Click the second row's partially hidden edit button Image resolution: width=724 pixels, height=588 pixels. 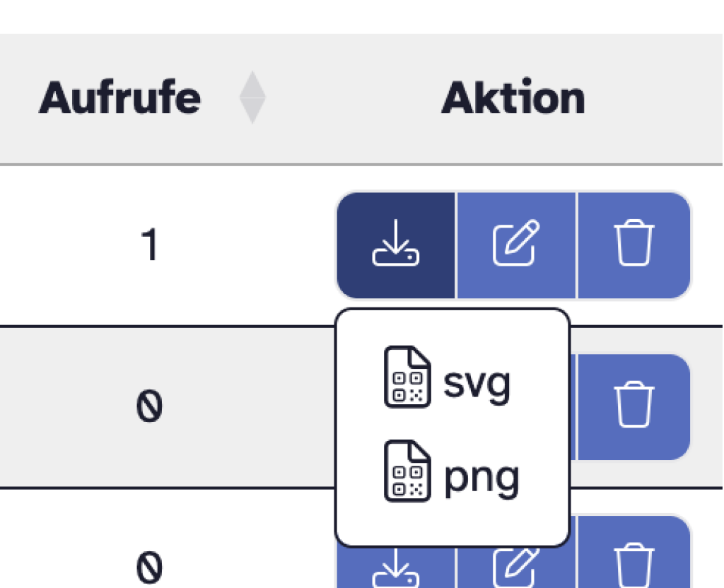coord(573,406)
